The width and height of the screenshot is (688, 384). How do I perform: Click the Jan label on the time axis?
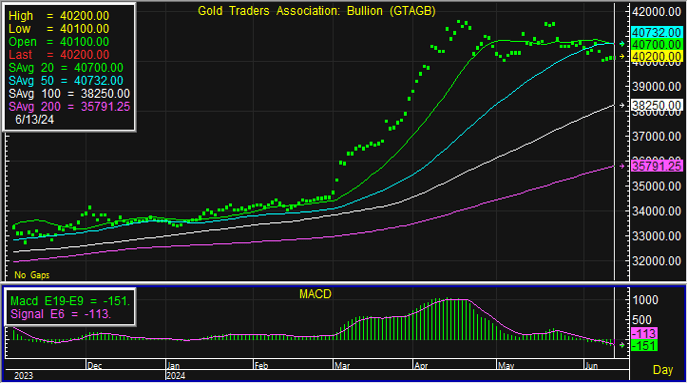pos(174,366)
